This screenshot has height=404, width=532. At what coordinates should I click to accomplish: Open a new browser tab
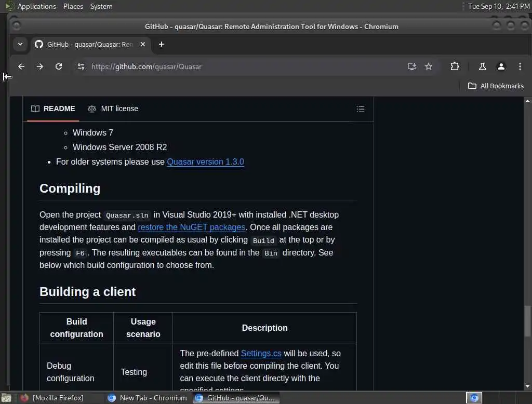[162, 44]
